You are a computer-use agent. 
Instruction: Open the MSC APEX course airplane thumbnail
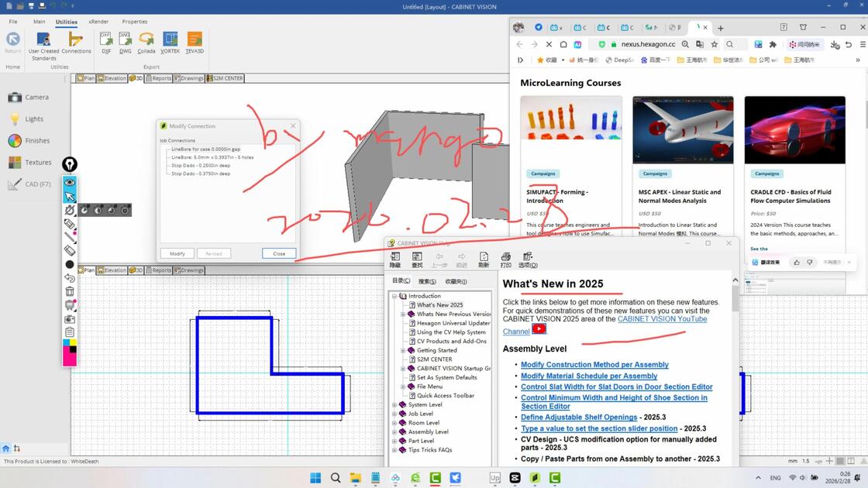pos(683,130)
